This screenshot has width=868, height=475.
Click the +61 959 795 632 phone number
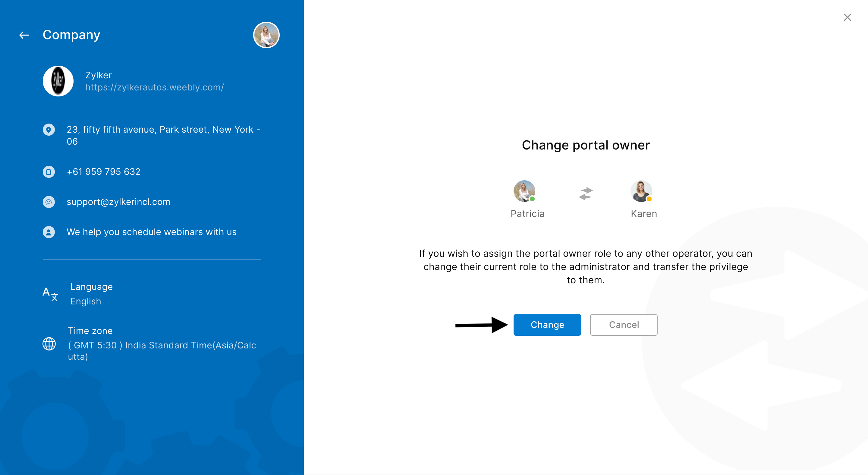(x=103, y=172)
